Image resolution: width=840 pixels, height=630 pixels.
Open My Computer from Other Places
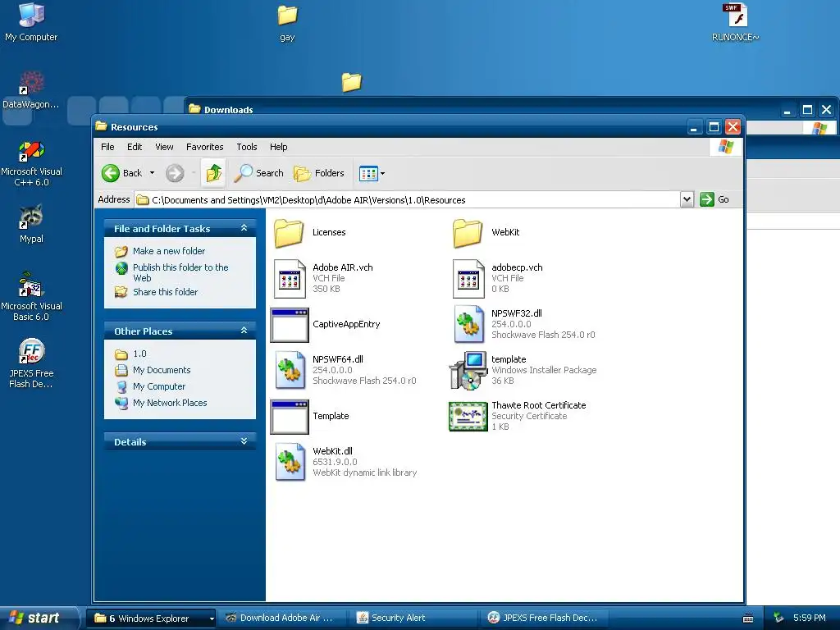[158, 387]
